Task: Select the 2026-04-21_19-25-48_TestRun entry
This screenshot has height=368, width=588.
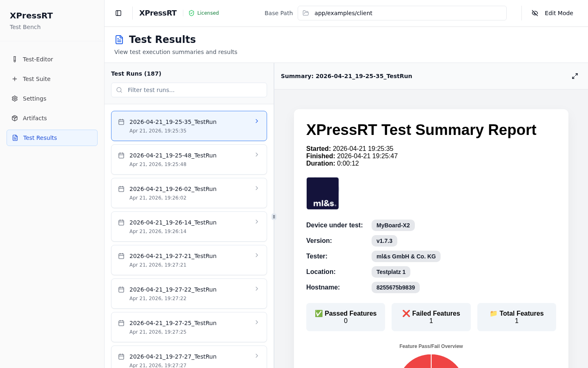Action: [189, 159]
